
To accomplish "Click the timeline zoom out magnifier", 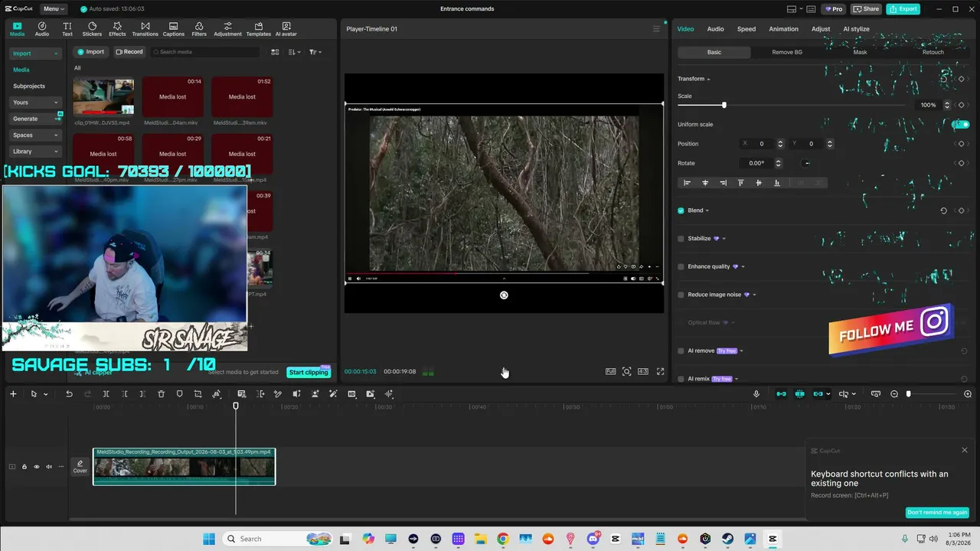I will coord(894,394).
